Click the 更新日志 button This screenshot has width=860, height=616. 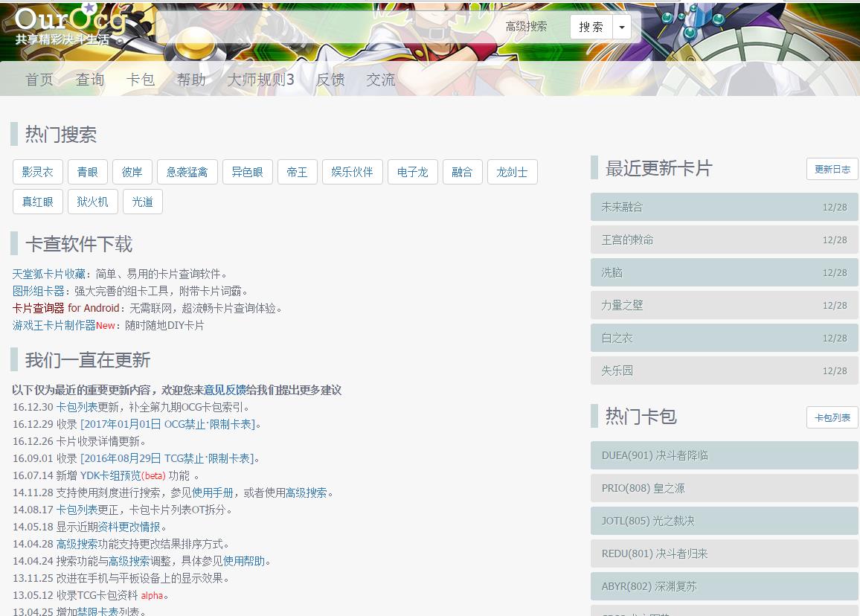[832, 169]
